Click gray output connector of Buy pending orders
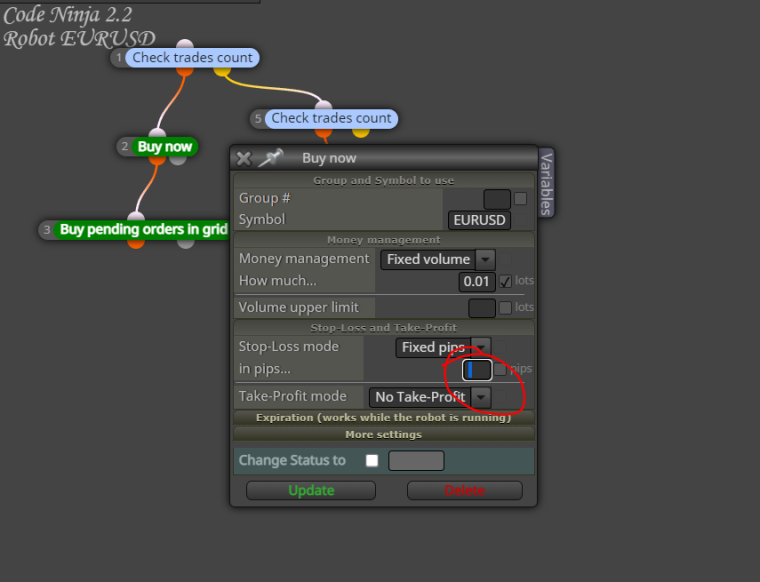Screen dimensions: 760x582 (x=185, y=243)
